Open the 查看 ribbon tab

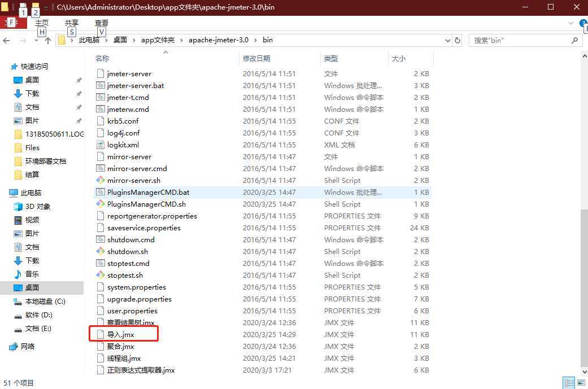(101, 23)
